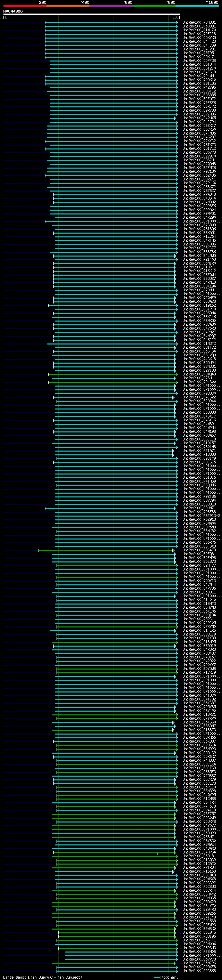The height and width of the screenshot is (980, 222).
Task: Open hit UniRef100_P50881
Action: click(x=199, y=26)
